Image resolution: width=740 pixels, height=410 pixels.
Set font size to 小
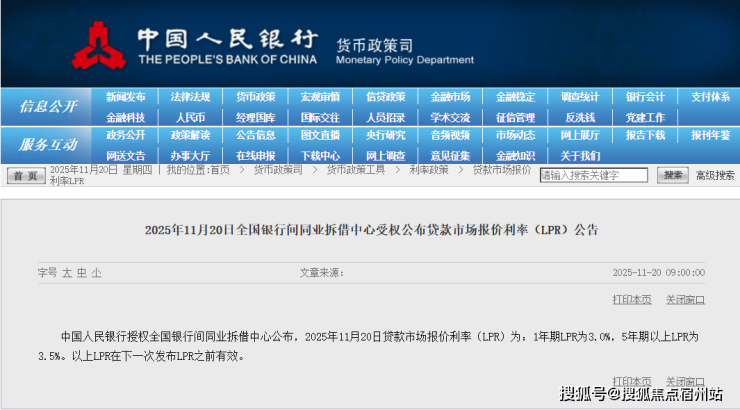[96, 273]
